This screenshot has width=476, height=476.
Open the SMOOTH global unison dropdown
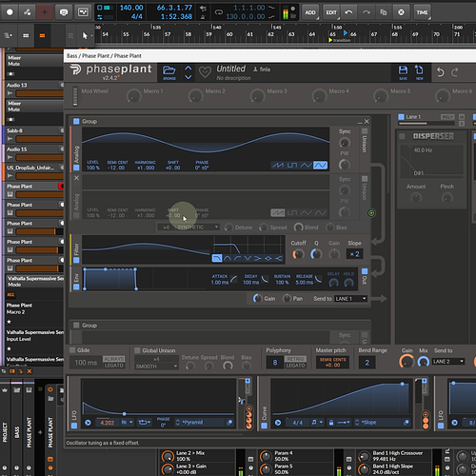[156, 367]
